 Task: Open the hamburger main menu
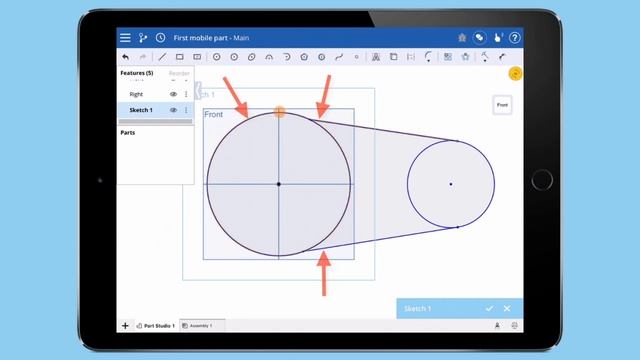tap(125, 38)
